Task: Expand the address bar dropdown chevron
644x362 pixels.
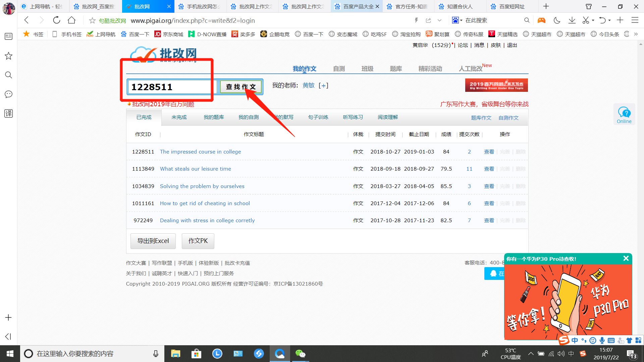Action: tap(439, 20)
